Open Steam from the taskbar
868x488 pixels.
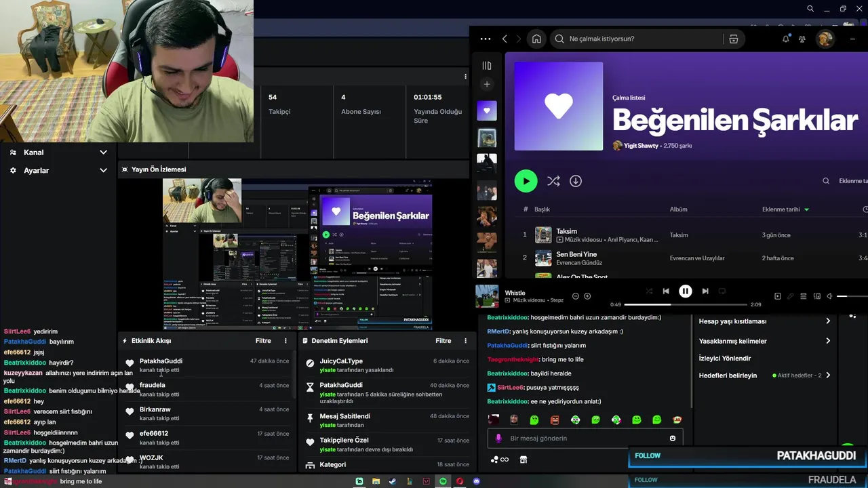point(393,481)
